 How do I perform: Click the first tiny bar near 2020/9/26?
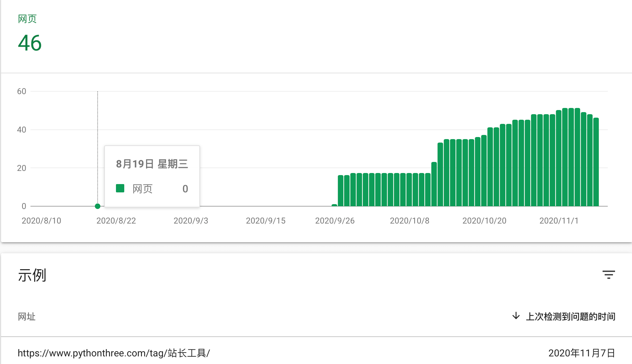point(334,205)
